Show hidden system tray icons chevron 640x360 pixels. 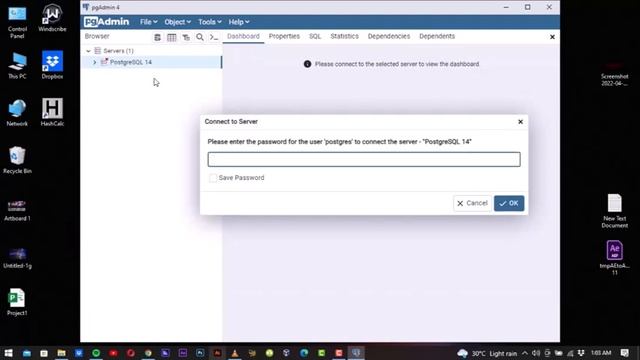[525, 353]
